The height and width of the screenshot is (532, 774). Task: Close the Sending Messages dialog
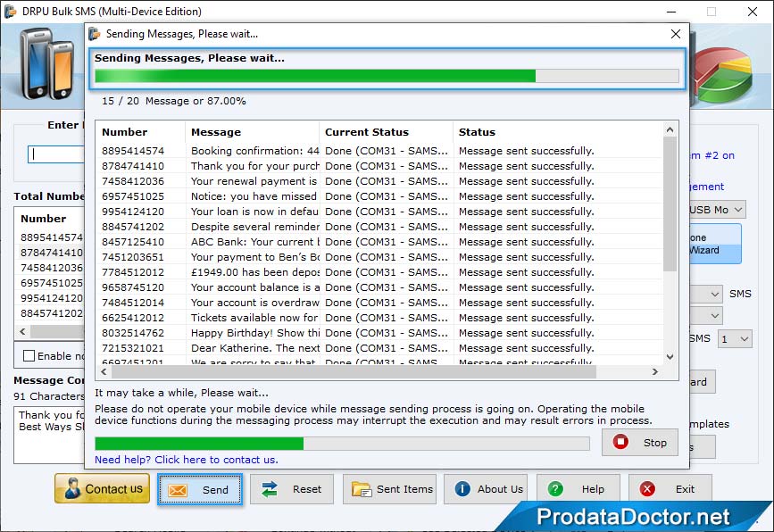(x=676, y=34)
